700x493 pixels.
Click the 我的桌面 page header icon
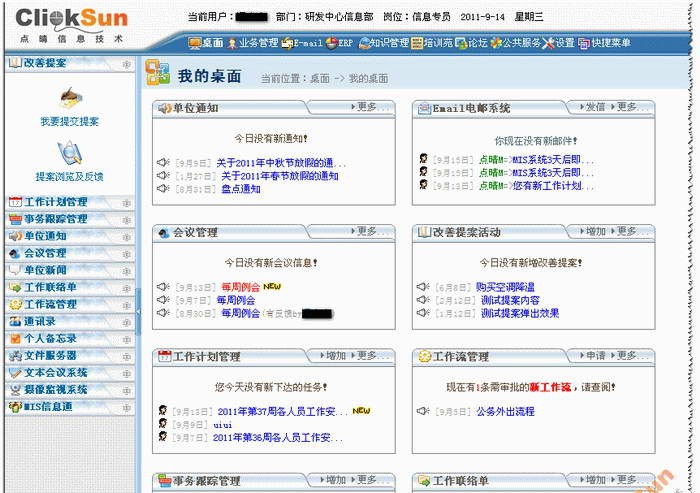(158, 73)
